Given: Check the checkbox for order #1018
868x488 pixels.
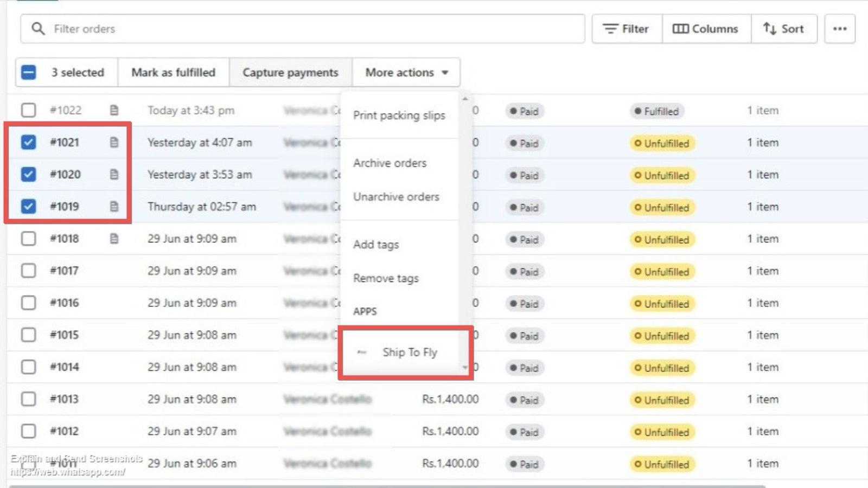Looking at the screenshot, I should tap(28, 239).
